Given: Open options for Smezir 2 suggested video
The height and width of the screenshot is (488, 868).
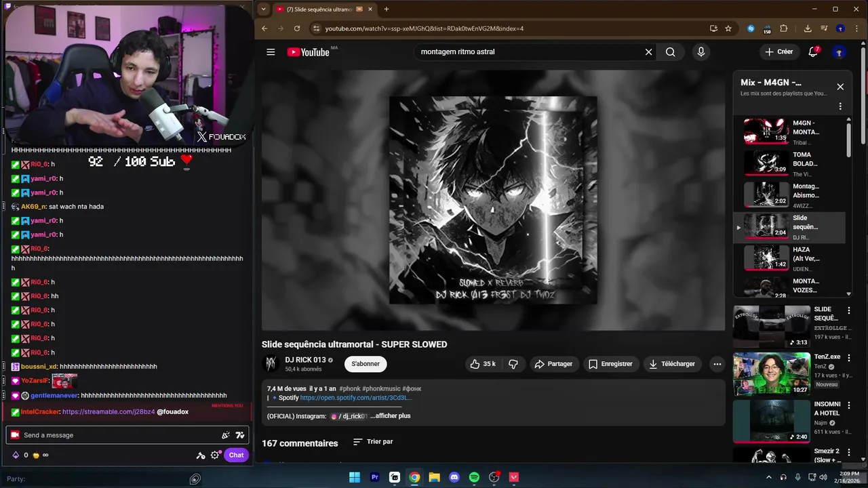Looking at the screenshot, I should [848, 452].
